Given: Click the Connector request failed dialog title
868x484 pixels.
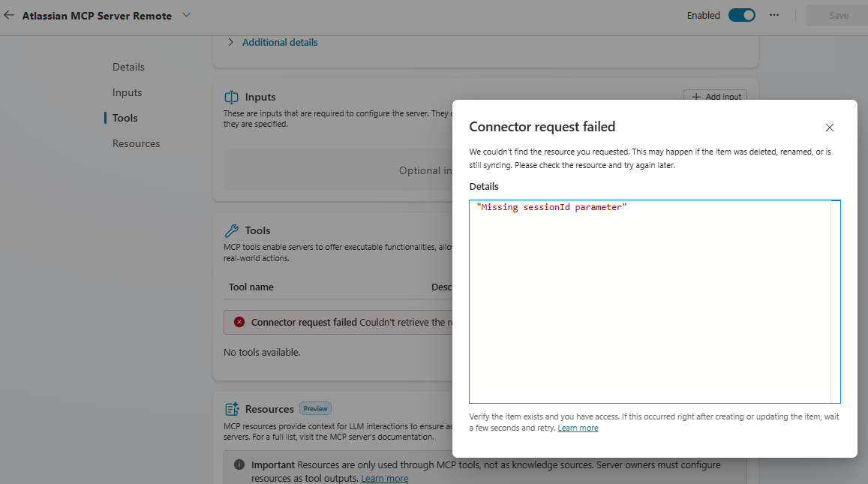Looking at the screenshot, I should 542,127.
